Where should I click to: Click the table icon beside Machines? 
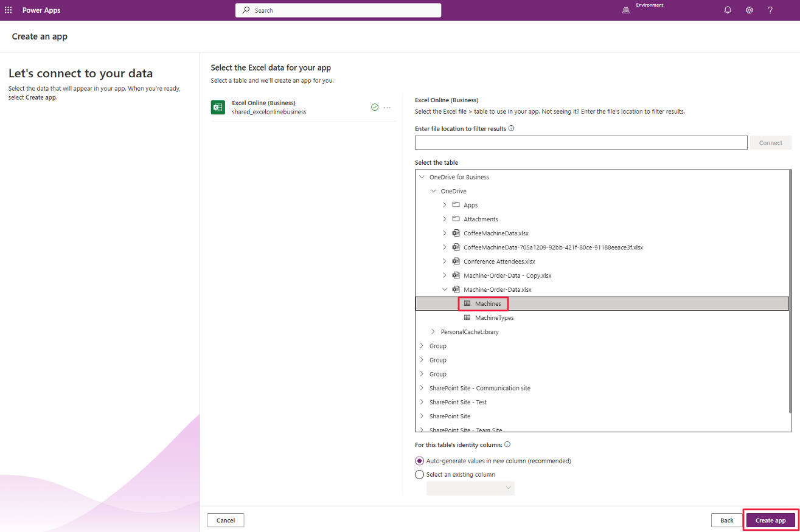[467, 303]
